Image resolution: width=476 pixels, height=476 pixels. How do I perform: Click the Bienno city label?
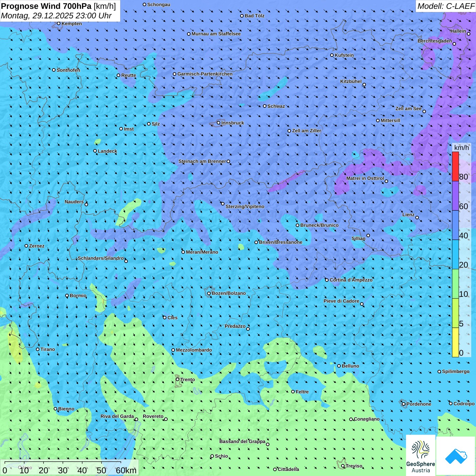pyautogui.click(x=66, y=409)
